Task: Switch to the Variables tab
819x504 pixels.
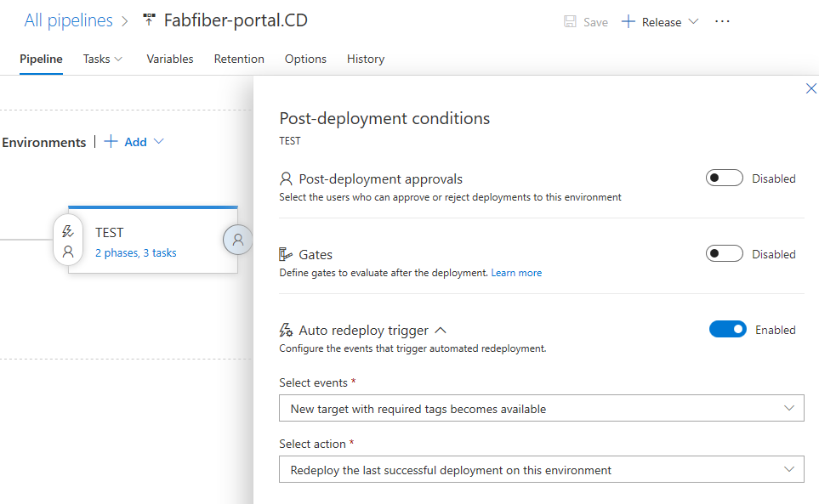Action: tap(169, 59)
